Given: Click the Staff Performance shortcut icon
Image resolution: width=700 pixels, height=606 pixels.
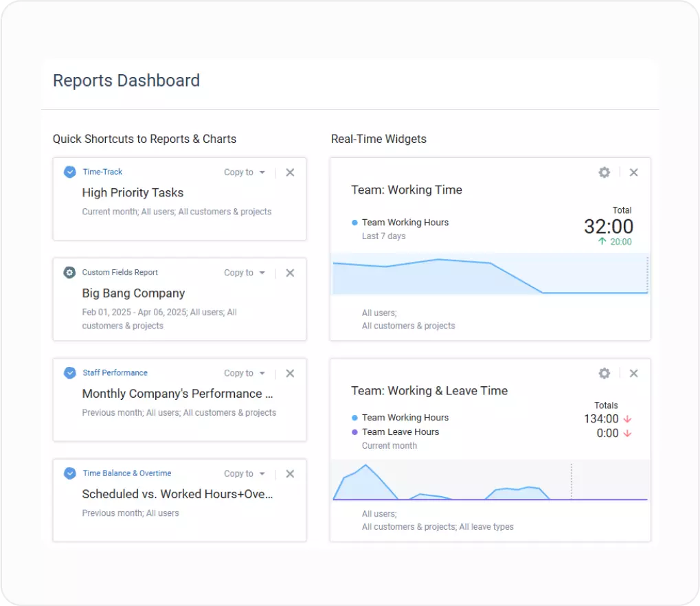Looking at the screenshot, I should (x=69, y=372).
